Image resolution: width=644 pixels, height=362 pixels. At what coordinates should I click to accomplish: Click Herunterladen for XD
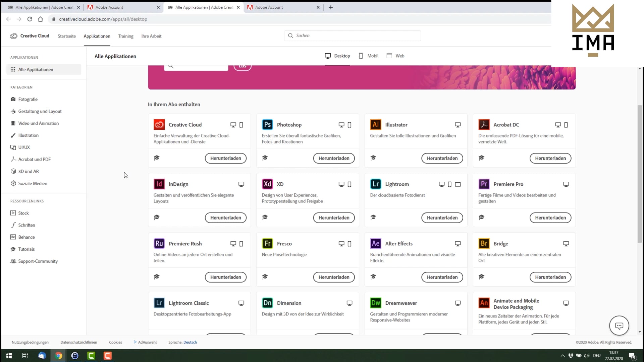334,218
